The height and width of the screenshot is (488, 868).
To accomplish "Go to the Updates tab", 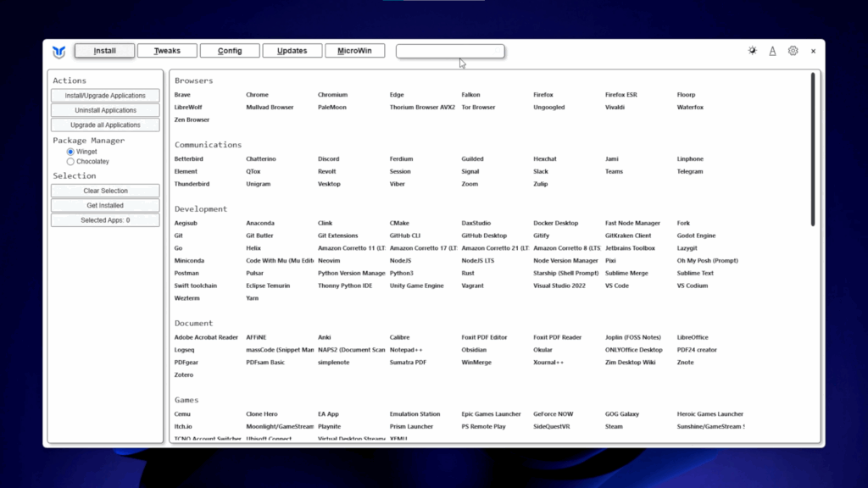I will 292,51.
